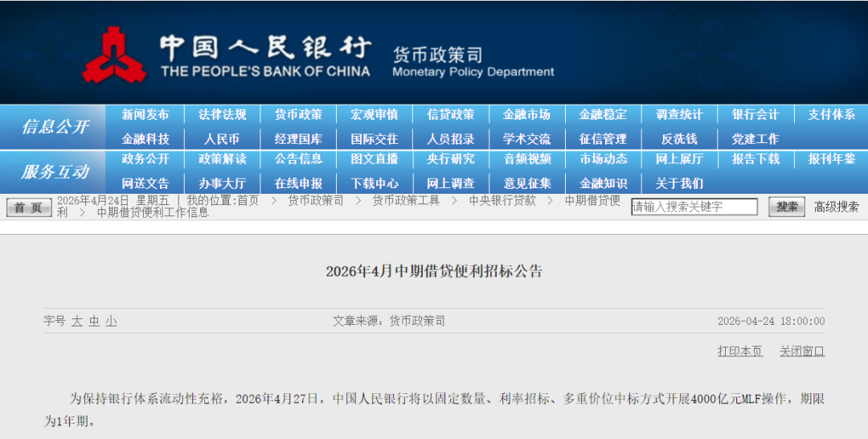Viewport: 868px width, 439px height.
Task: Open the 网上展厅 service link
Action: pyautogui.click(x=679, y=159)
